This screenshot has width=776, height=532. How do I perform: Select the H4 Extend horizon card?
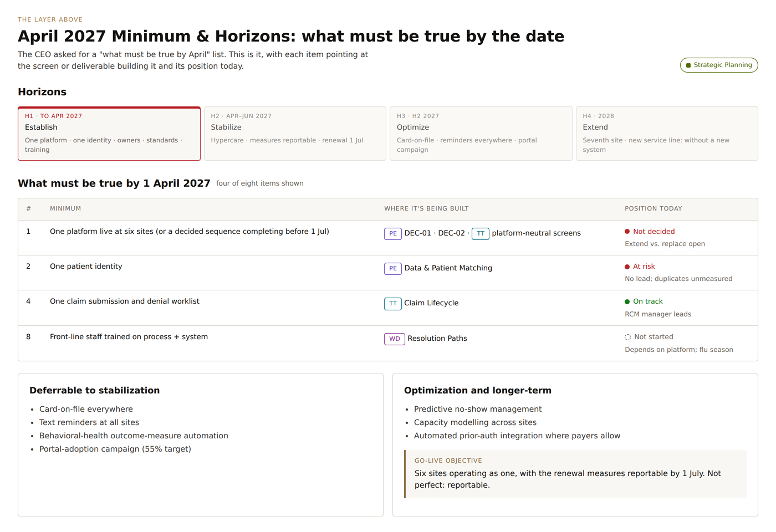click(x=667, y=134)
